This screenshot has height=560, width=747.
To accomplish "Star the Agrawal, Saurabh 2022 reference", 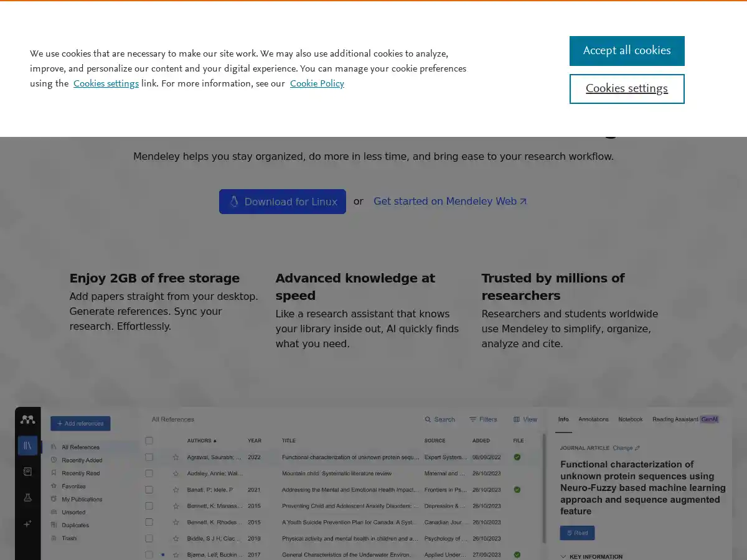I will click(176, 457).
